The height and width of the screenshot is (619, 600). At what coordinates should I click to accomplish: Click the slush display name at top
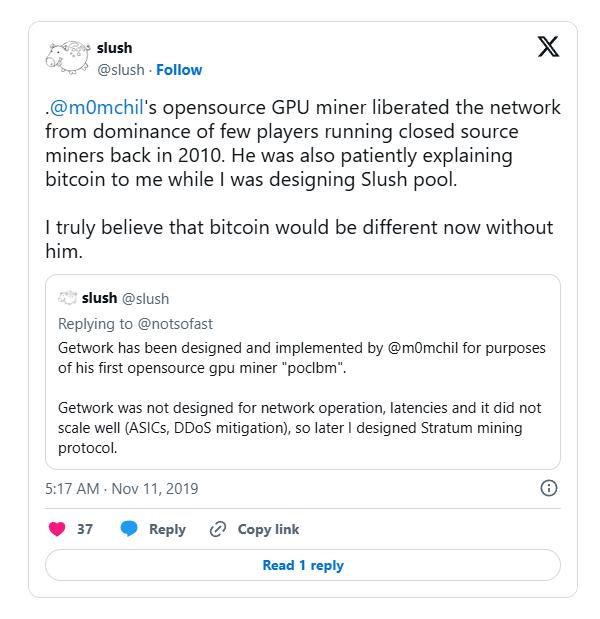pos(114,48)
